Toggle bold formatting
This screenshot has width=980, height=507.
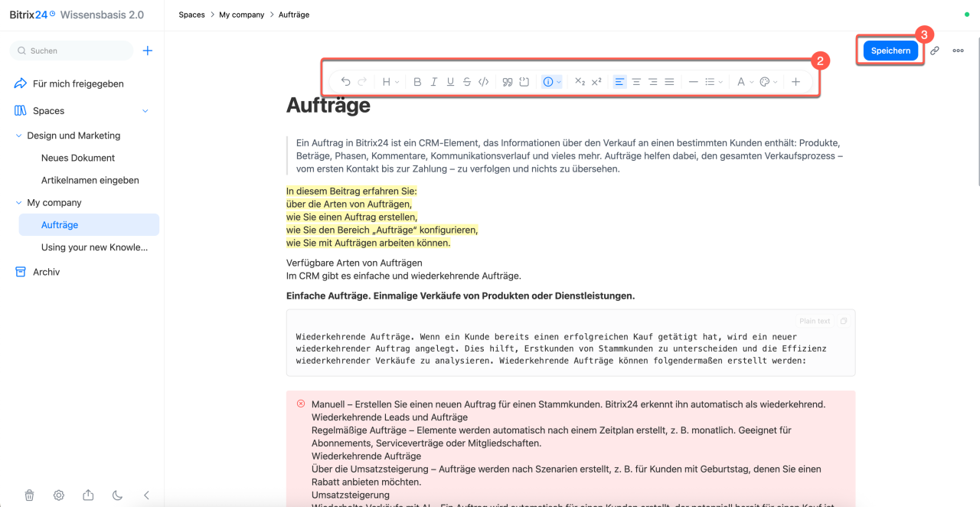click(x=417, y=82)
